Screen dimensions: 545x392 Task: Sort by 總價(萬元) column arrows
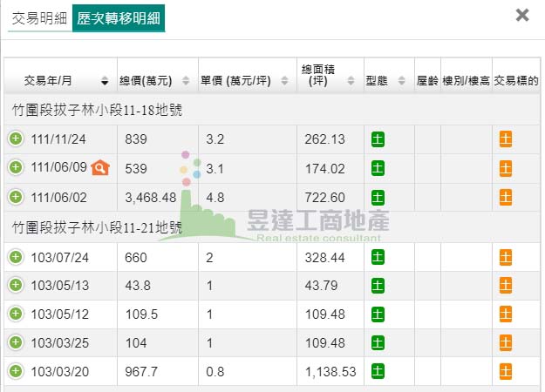(186, 81)
